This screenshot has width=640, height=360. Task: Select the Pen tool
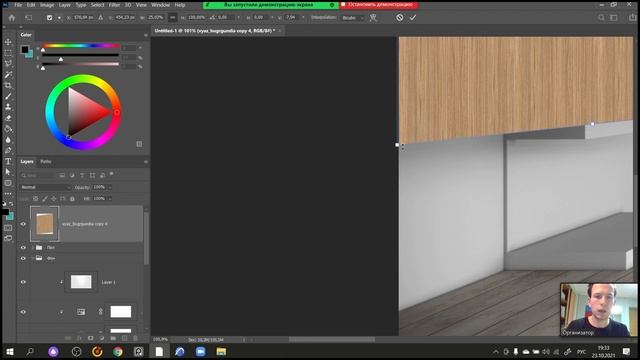point(8,150)
